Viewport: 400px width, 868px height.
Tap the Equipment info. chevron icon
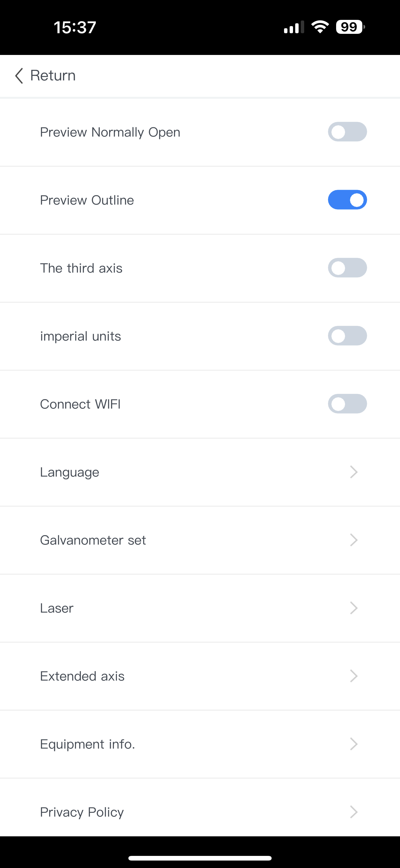pos(353,744)
